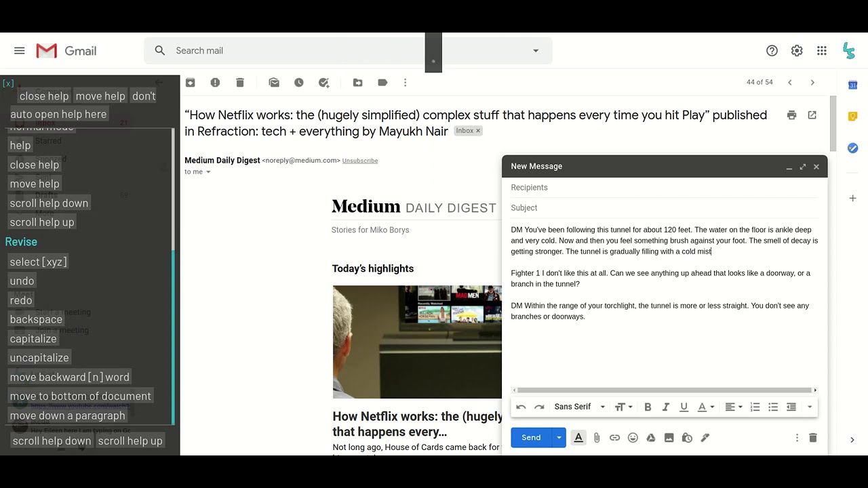Open more send options arrow
Viewport: 868px width, 488px height.
(559, 438)
